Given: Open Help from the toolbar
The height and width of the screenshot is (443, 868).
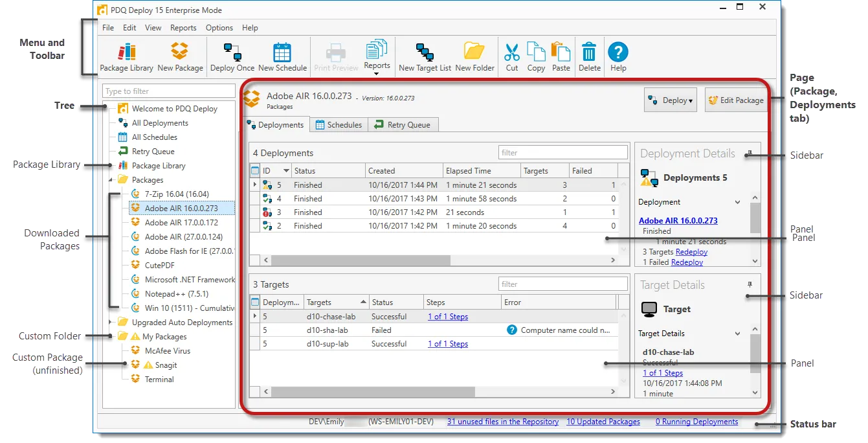Looking at the screenshot, I should pyautogui.click(x=618, y=56).
